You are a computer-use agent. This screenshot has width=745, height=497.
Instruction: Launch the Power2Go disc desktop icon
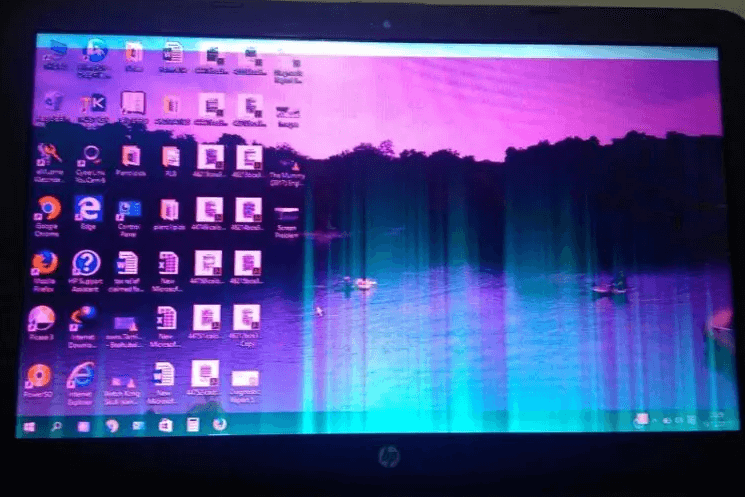coord(38,376)
